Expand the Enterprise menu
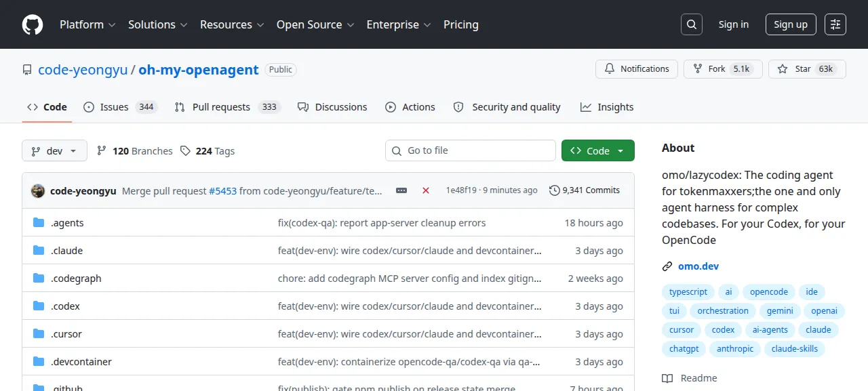 pyautogui.click(x=399, y=24)
